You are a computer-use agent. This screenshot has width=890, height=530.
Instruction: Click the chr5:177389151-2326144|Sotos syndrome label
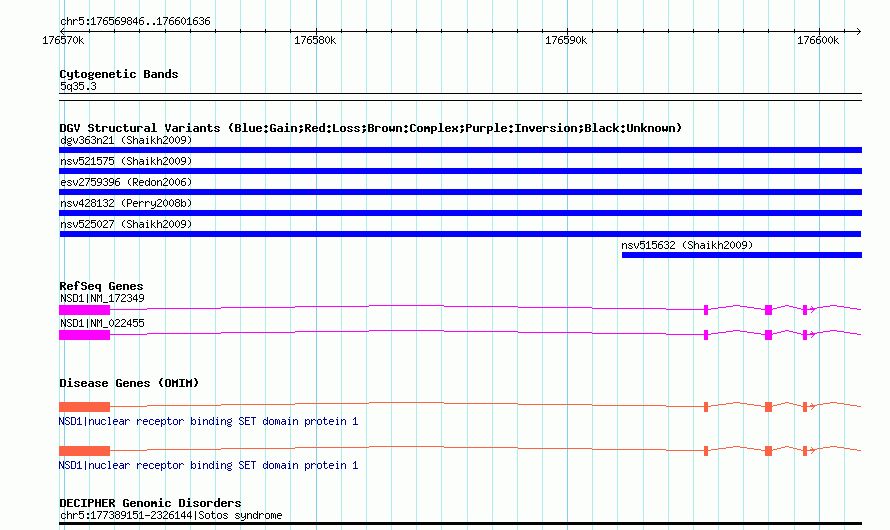pos(171,515)
